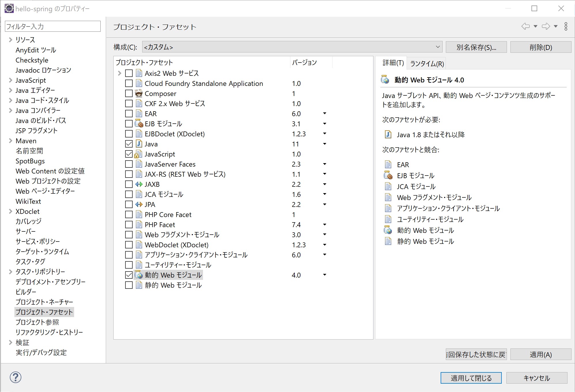Click the 適用して閉じる button
Image resolution: width=575 pixels, height=392 pixels.
(471, 378)
